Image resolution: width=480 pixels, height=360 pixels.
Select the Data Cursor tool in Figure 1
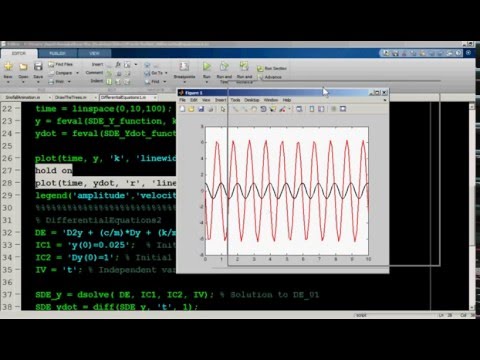[x=273, y=109]
